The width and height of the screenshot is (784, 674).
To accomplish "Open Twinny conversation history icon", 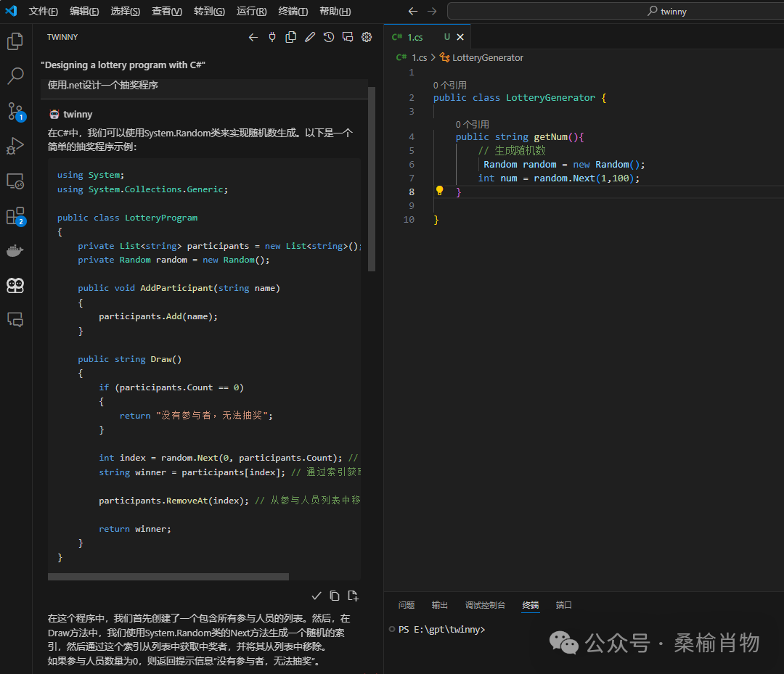I will (328, 36).
